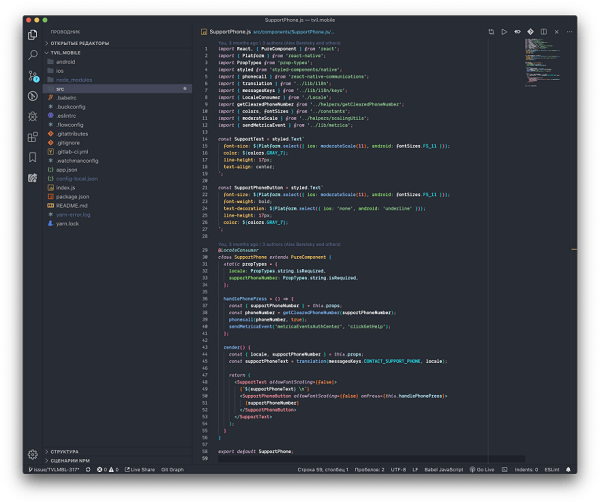Expand the СЦЕНАРИИ NPM section
Screen dimensions: 600x504
(x=74, y=459)
